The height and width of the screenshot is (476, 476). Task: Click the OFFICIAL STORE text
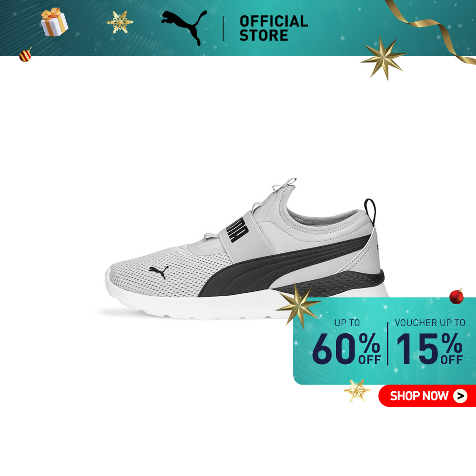click(274, 28)
